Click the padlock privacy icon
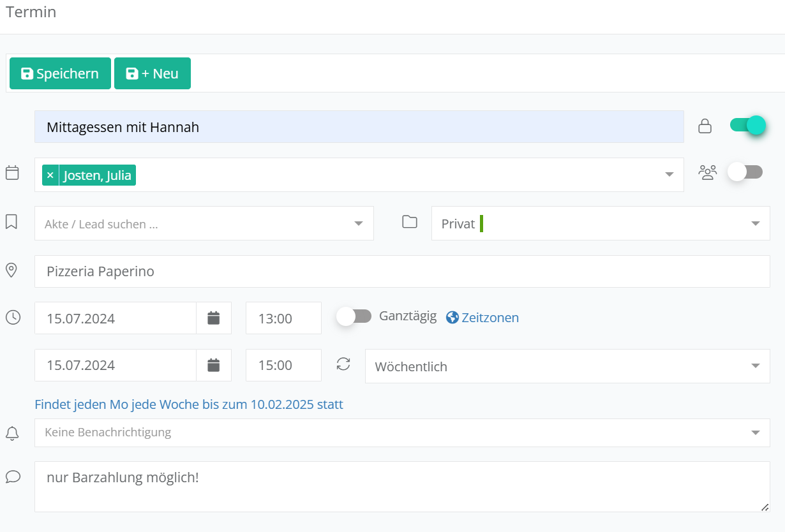This screenshot has width=785, height=532. point(705,126)
